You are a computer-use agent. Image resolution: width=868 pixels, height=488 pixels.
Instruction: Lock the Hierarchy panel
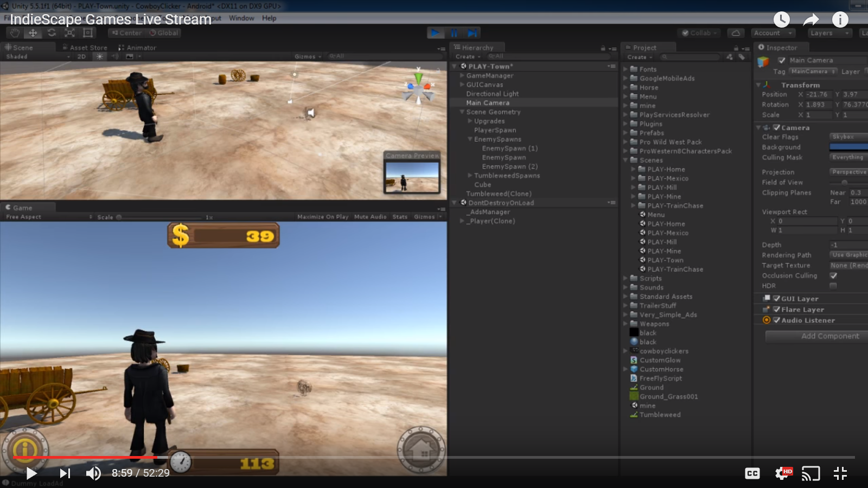coord(603,48)
